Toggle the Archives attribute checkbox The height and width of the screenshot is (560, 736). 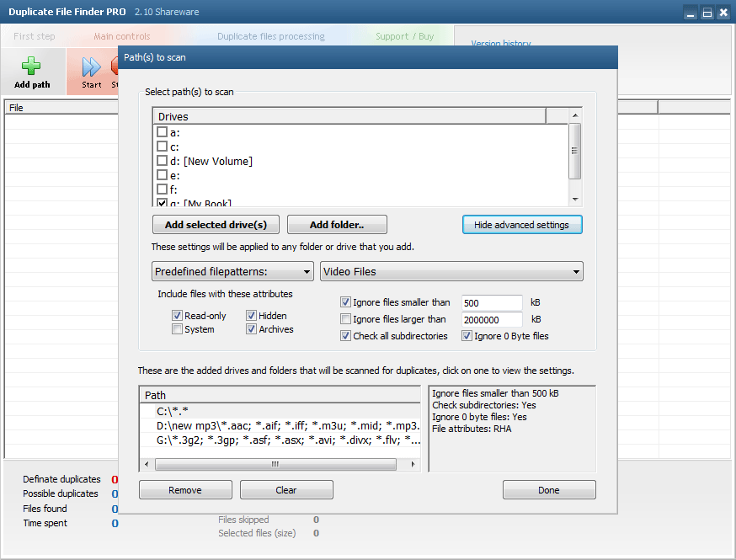click(x=251, y=329)
